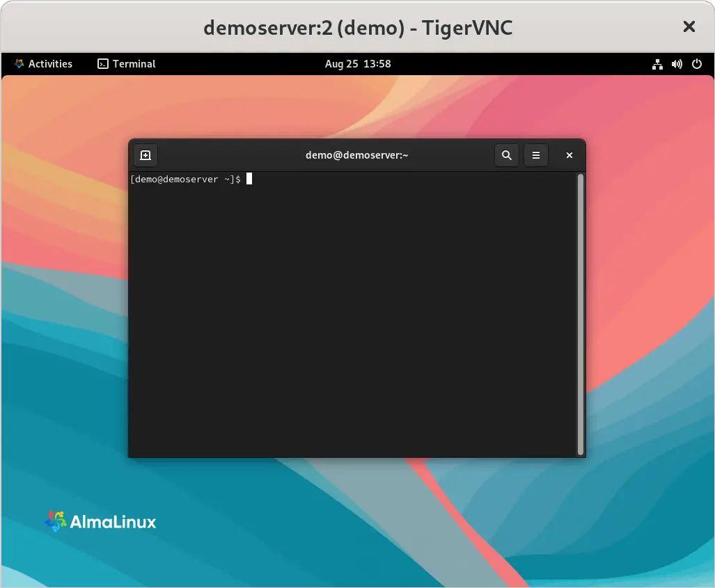Open the power menu icon
Screen dimensions: 715x588
pos(697,64)
